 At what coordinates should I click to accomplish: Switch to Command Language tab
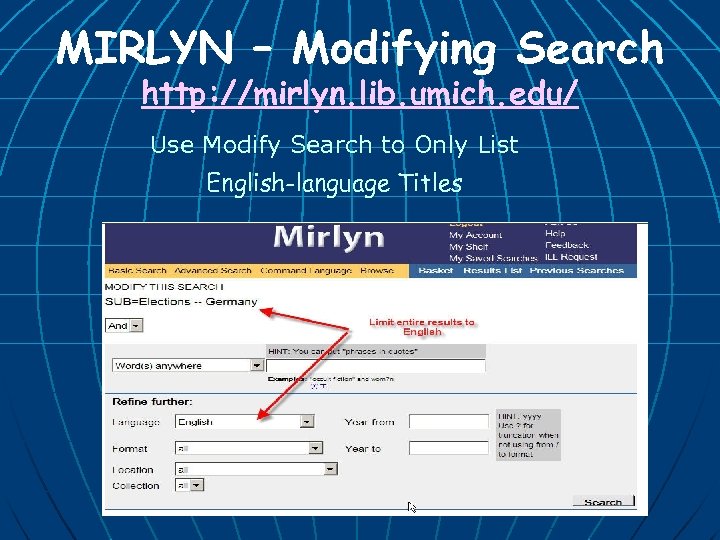click(306, 270)
